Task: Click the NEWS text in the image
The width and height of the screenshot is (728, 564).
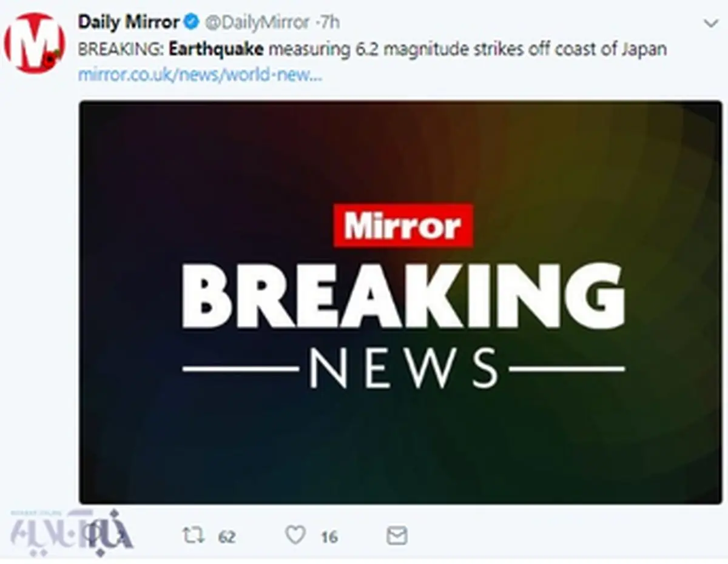Action: tap(404, 369)
